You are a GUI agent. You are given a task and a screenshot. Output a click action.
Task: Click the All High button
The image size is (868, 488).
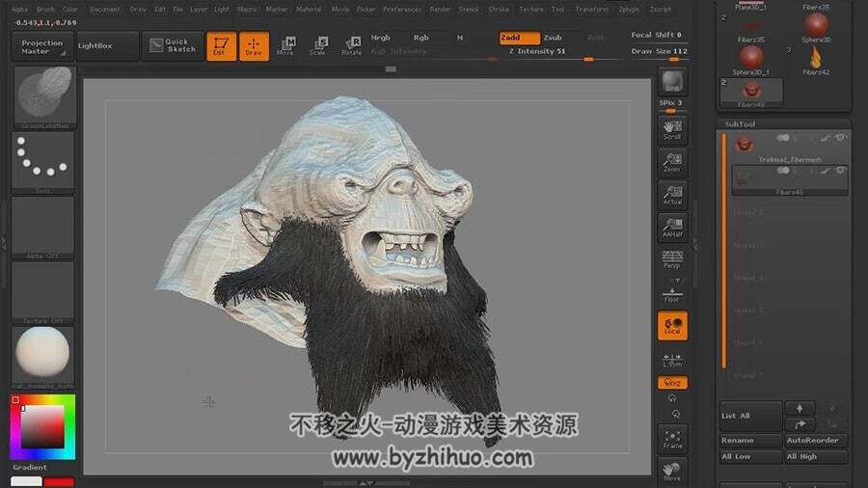[x=816, y=456]
